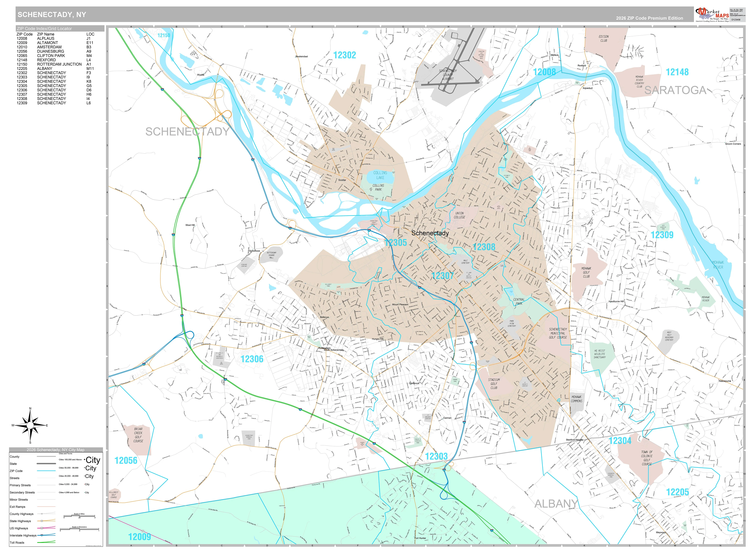The width and height of the screenshot is (756, 554).
Task: Click the Stanford Heights place name
Action: click(x=574, y=440)
